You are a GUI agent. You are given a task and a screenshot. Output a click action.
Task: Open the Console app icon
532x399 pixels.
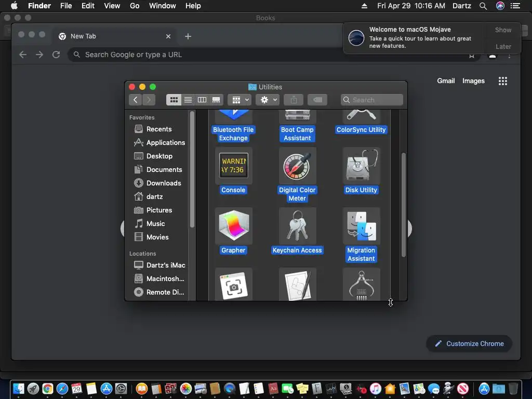pos(233,166)
